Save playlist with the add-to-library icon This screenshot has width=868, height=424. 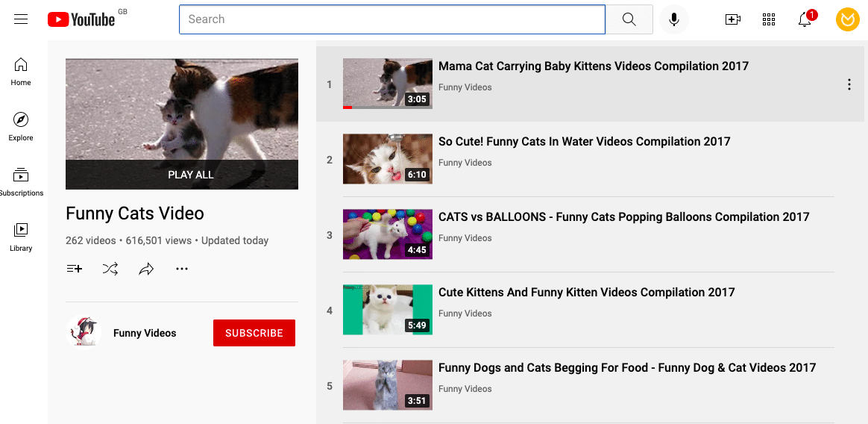tap(74, 269)
